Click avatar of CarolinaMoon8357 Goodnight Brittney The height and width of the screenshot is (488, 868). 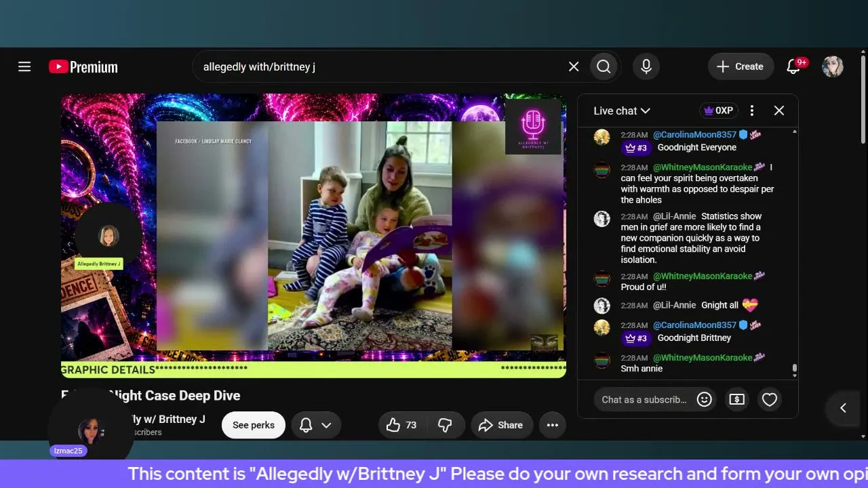tap(602, 327)
